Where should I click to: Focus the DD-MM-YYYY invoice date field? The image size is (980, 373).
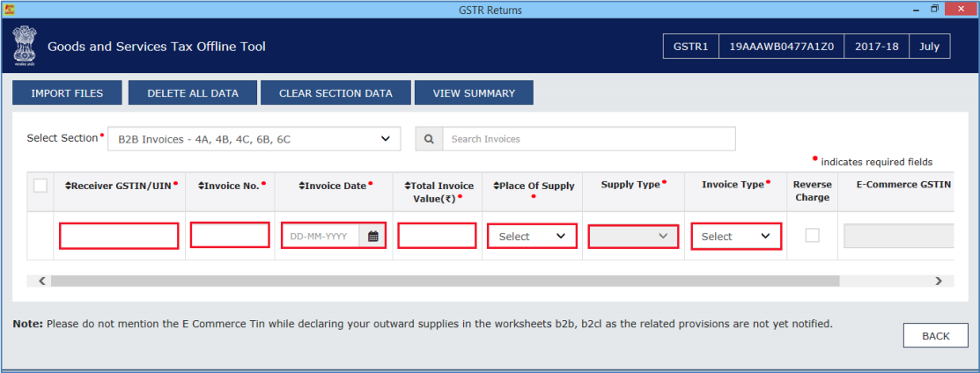(321, 236)
